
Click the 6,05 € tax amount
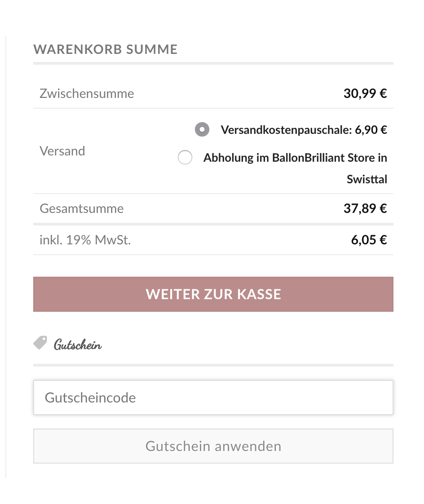369,239
